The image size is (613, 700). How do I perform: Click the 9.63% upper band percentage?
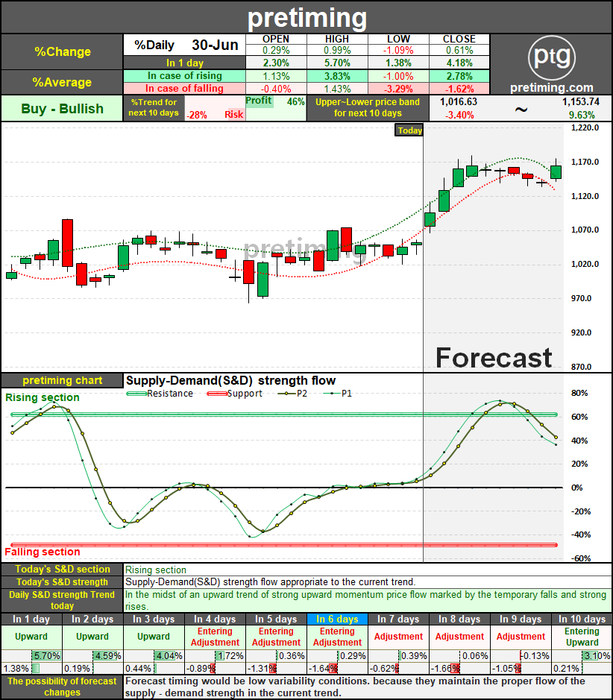(x=582, y=116)
